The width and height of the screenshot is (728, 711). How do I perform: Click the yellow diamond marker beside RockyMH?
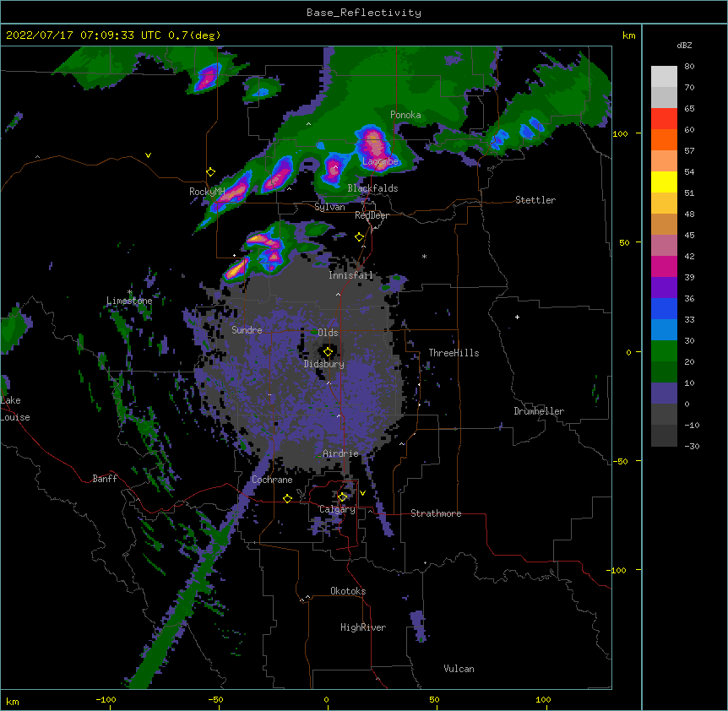pyautogui.click(x=210, y=172)
